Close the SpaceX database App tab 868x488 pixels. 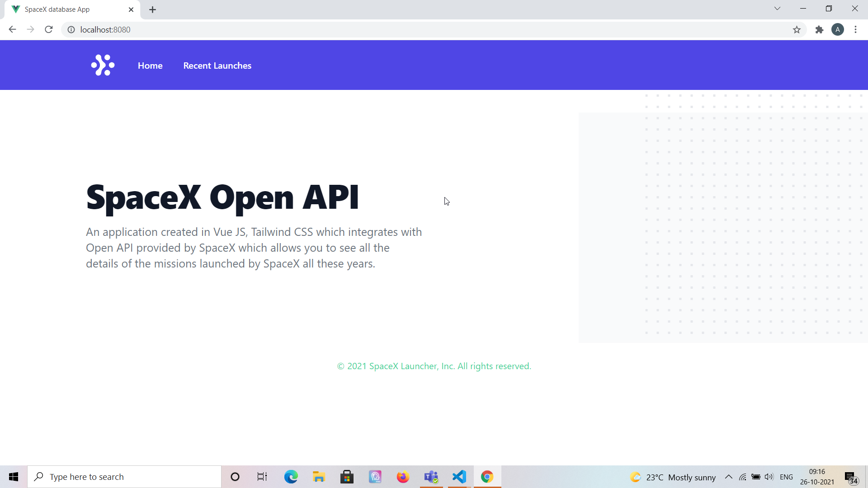click(x=131, y=9)
